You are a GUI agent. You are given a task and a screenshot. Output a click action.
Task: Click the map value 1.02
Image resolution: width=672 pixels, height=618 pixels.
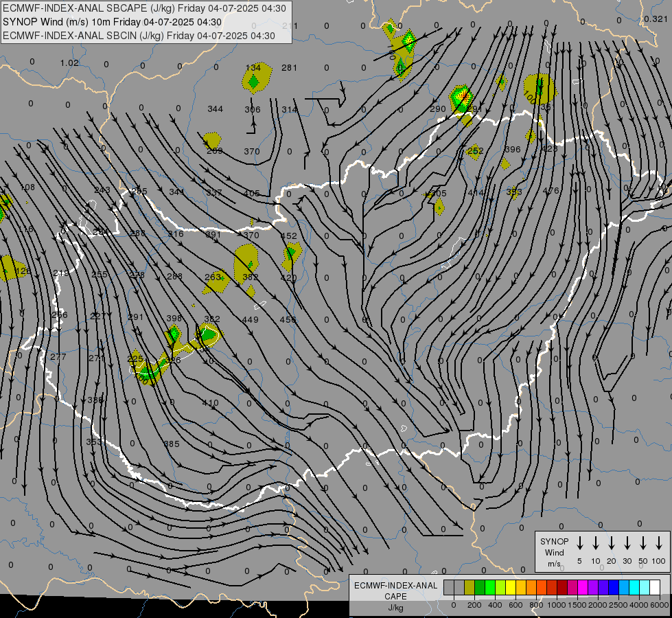(69, 63)
